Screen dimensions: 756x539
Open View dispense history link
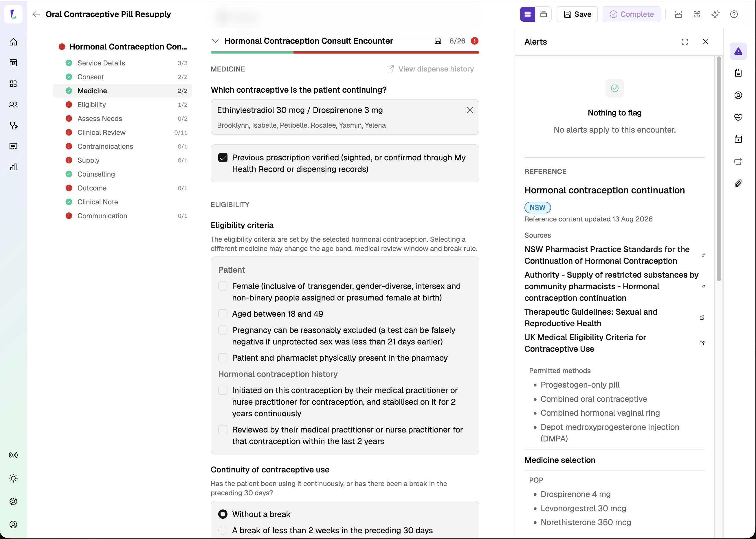click(x=430, y=69)
